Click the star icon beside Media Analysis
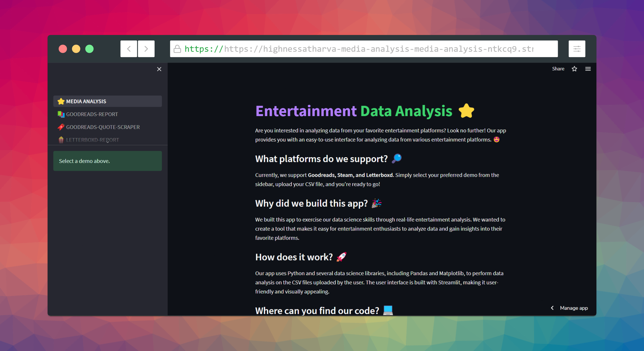 (x=61, y=101)
